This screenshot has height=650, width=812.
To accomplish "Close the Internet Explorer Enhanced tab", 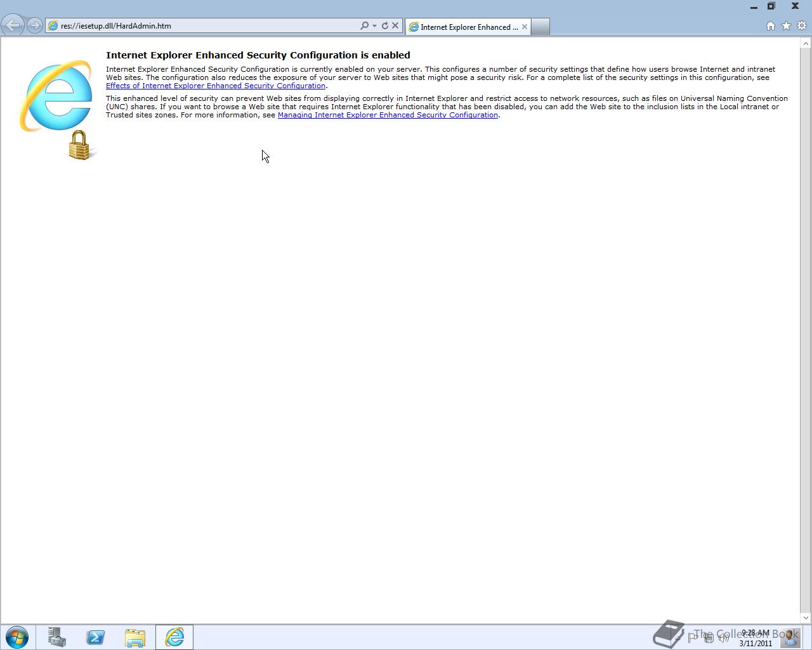I will click(x=525, y=27).
